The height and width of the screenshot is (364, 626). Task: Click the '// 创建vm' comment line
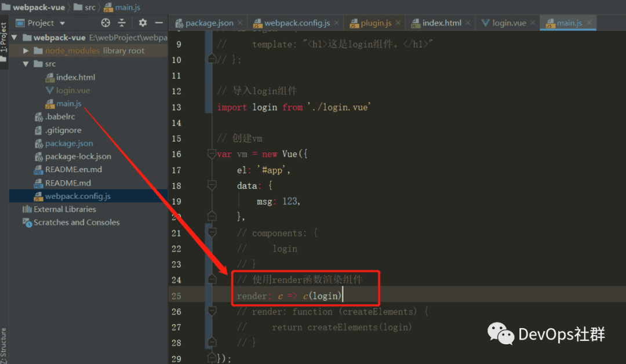point(239,139)
